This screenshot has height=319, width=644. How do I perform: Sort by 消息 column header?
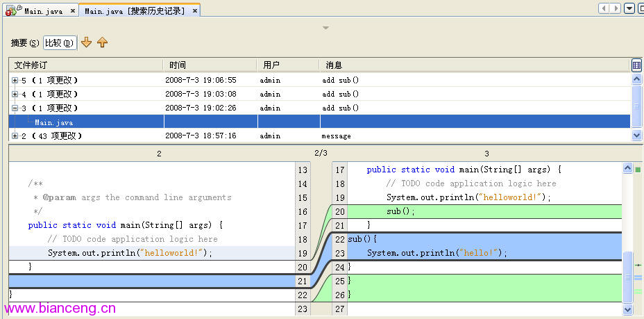coord(475,65)
